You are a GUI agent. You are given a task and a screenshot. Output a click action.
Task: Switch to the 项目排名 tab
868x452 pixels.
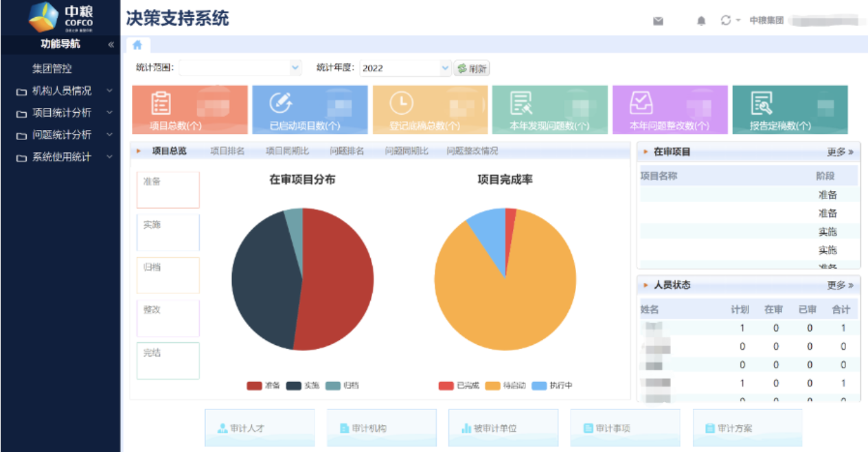(227, 151)
